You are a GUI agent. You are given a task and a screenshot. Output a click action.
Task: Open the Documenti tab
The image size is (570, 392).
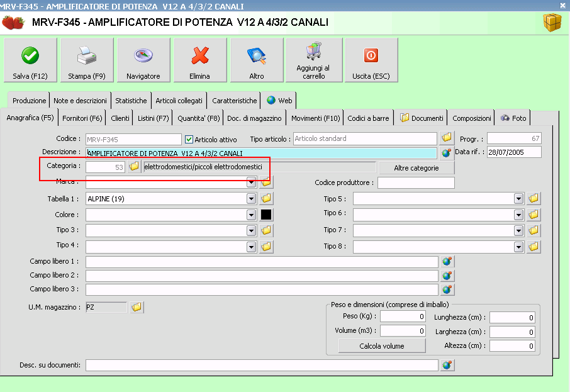422,118
